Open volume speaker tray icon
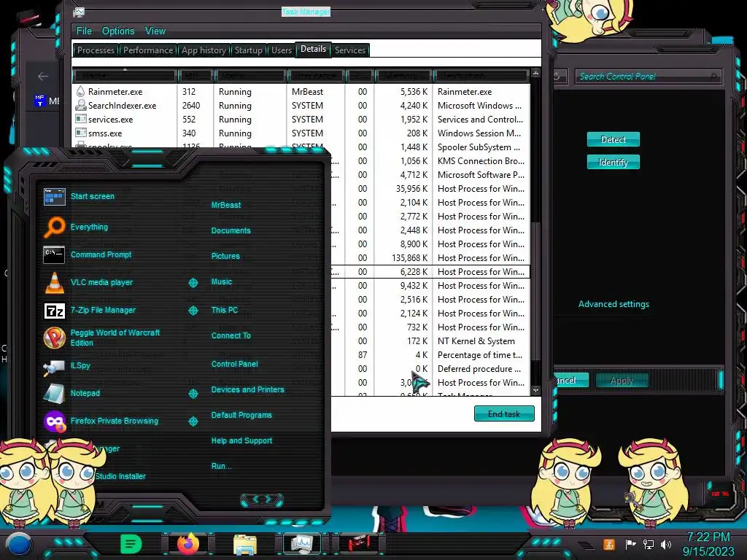The image size is (747, 560). (666, 544)
